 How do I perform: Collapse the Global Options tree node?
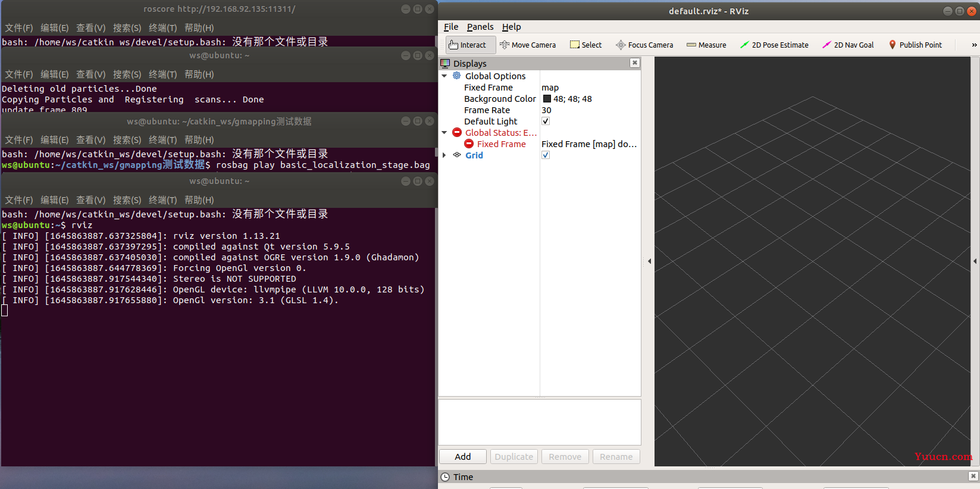[444, 76]
